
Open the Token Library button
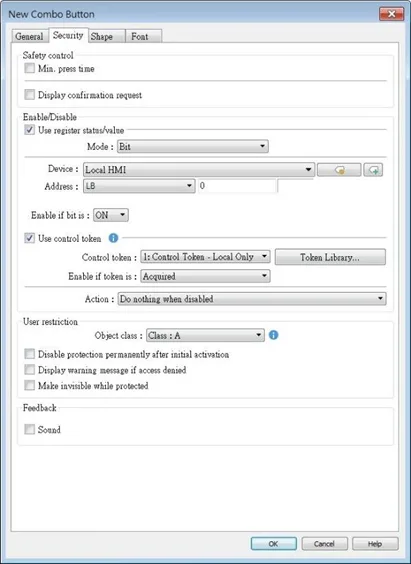[330, 257]
